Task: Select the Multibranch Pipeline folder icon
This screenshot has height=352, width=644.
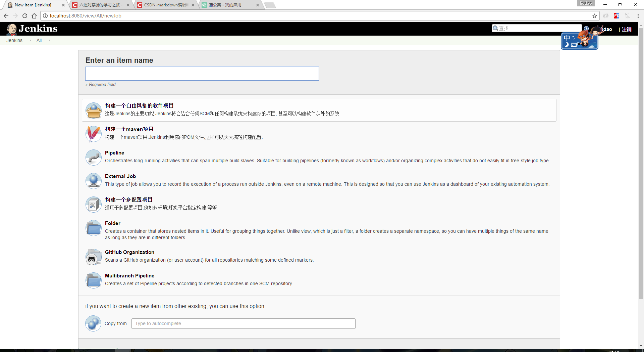Action: click(x=94, y=280)
